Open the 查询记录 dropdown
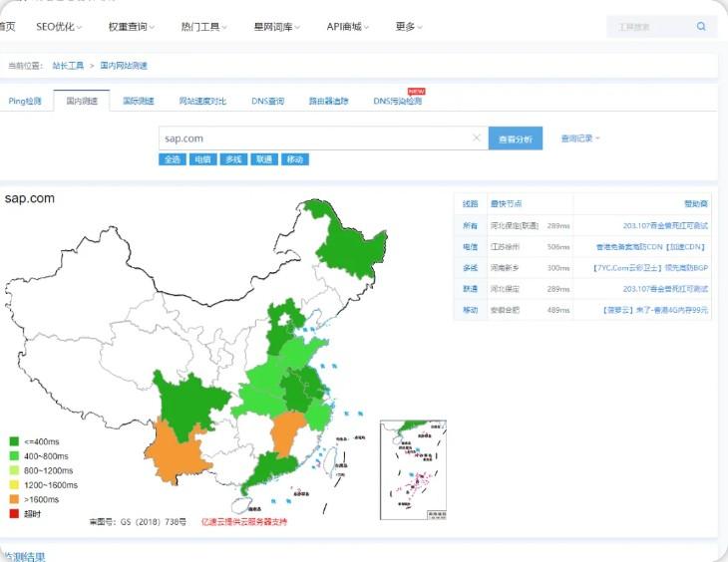The image size is (728, 562). pos(580,139)
